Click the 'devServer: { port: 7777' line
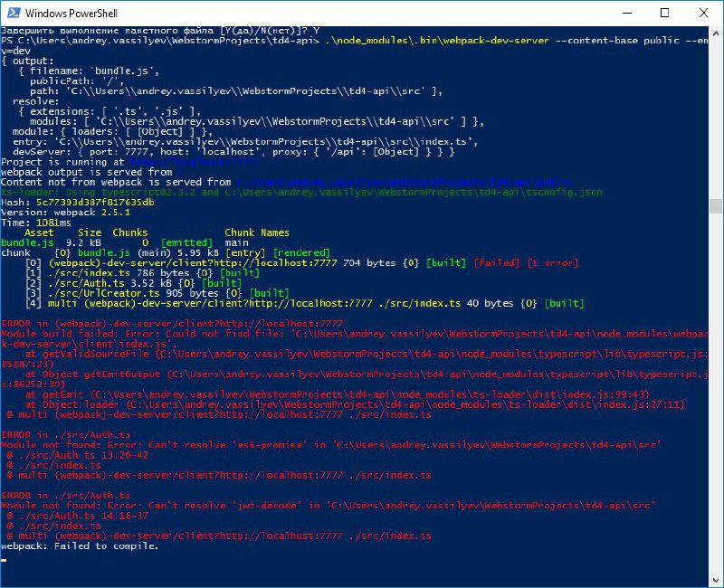This screenshot has height=588, width=724. pyautogui.click(x=233, y=152)
